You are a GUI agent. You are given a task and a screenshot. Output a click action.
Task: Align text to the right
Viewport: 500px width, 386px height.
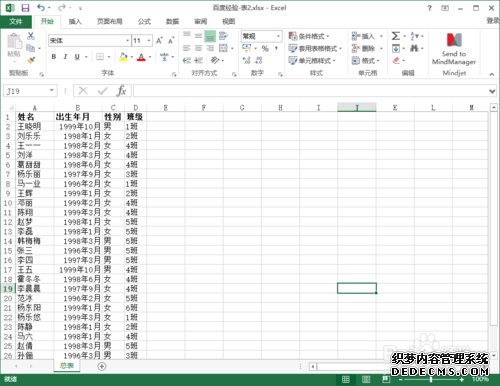pyautogui.click(x=210, y=48)
